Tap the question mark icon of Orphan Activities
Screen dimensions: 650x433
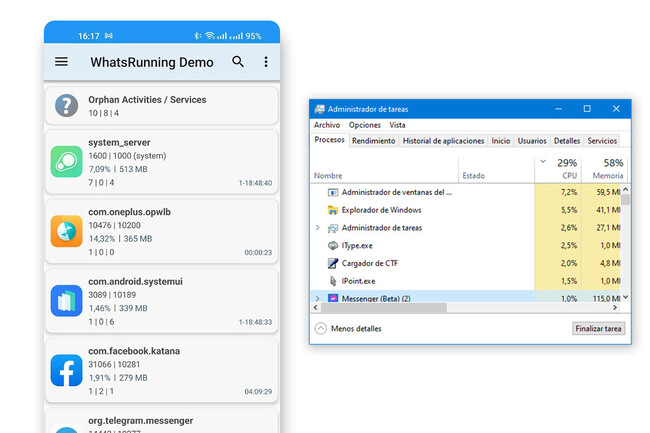click(66, 105)
